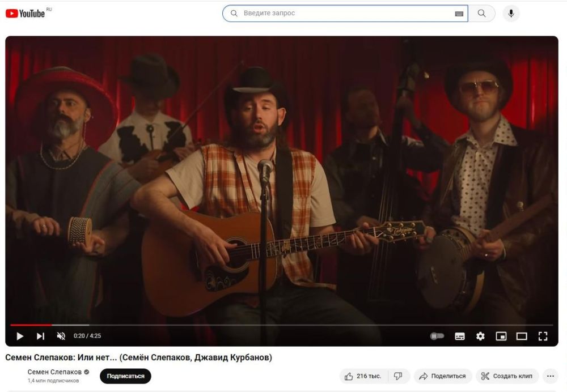This screenshot has width=567, height=392.
Task: Open the player settings gear
Action: (480, 336)
